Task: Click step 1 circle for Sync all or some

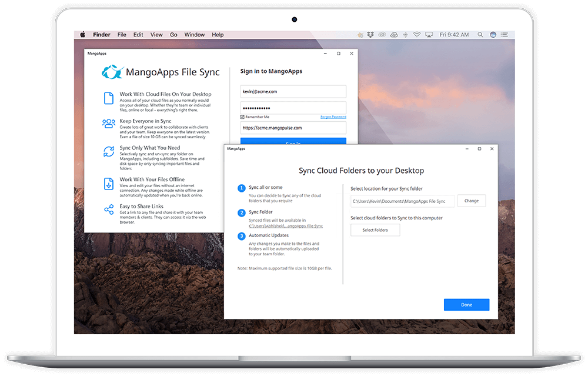Action: (x=242, y=188)
